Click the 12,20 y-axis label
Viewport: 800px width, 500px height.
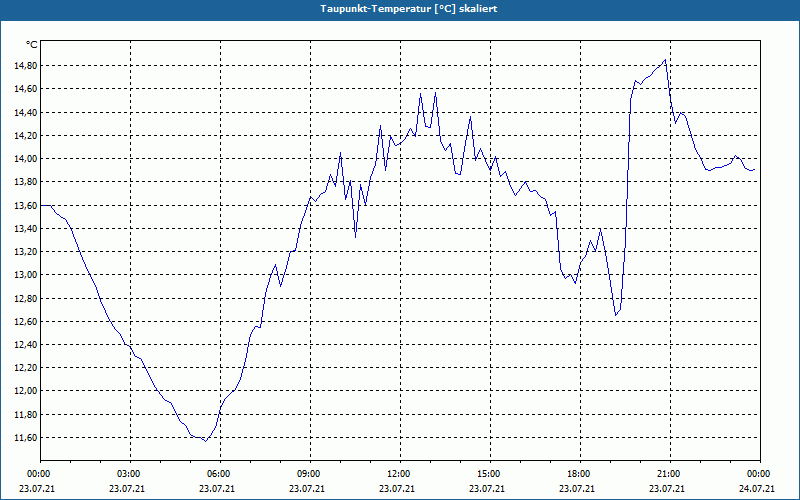tap(25, 368)
